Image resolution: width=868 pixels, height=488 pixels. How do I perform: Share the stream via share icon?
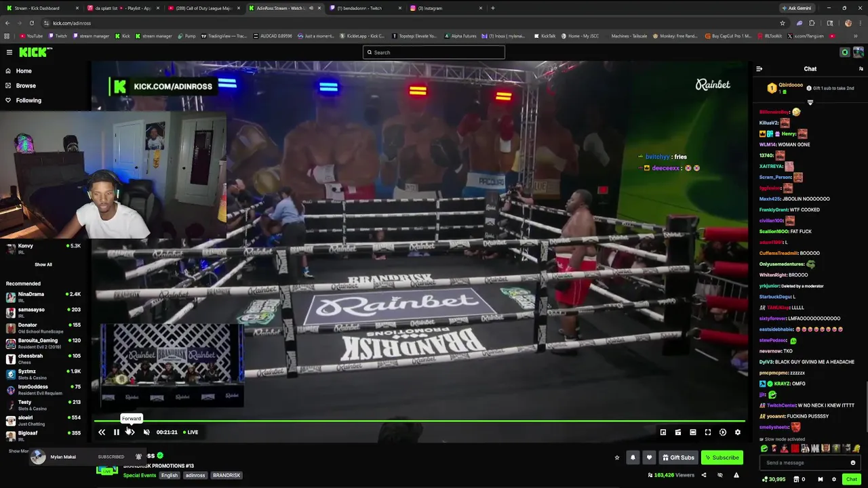703,475
